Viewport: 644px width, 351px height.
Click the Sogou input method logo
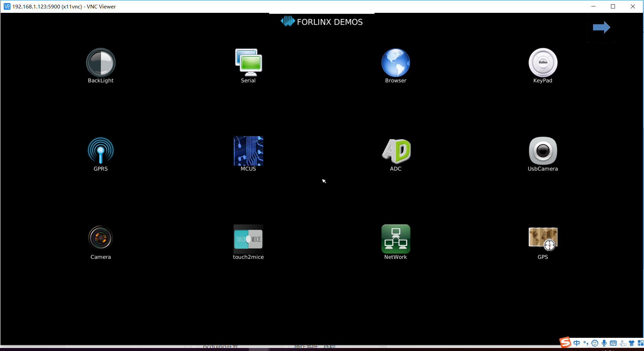click(565, 343)
